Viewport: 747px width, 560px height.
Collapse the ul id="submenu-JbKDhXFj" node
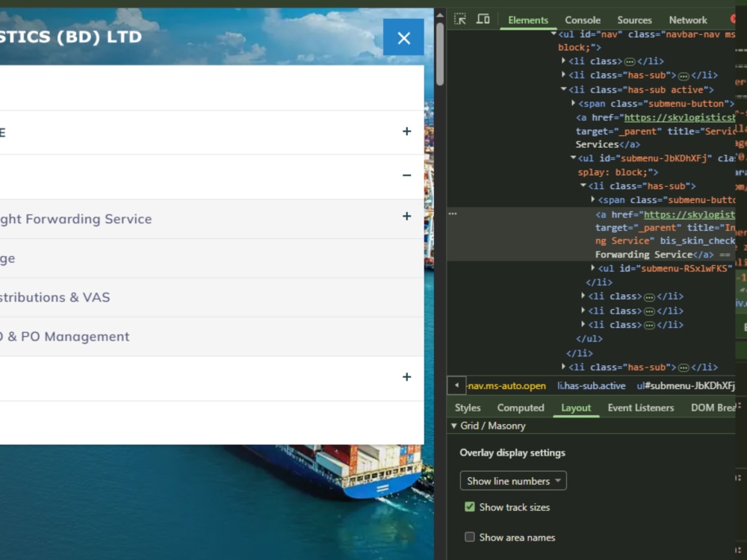[x=574, y=158]
